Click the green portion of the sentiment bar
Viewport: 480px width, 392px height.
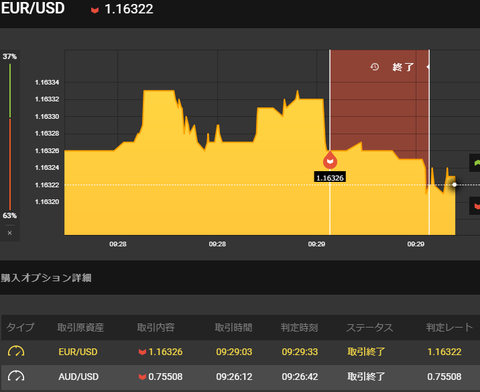[10, 91]
